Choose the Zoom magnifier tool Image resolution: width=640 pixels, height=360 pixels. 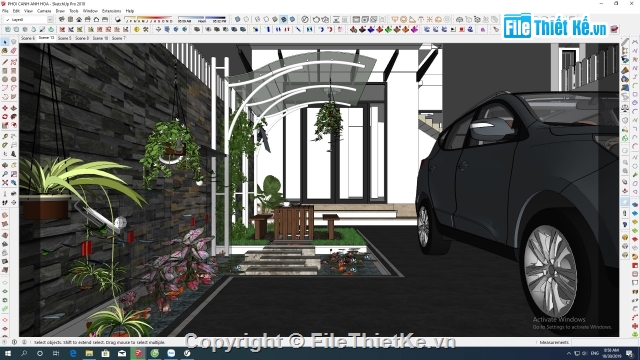(x=5, y=174)
